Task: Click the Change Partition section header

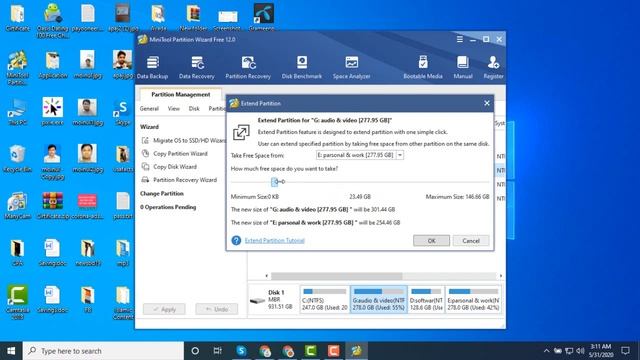Action: coord(162,193)
